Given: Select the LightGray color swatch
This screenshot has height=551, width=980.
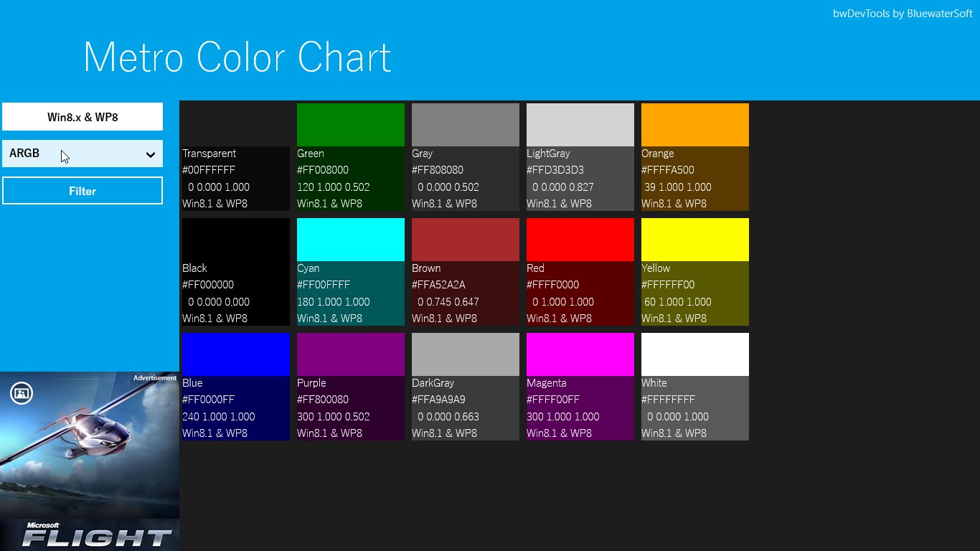Looking at the screenshot, I should coord(580,126).
